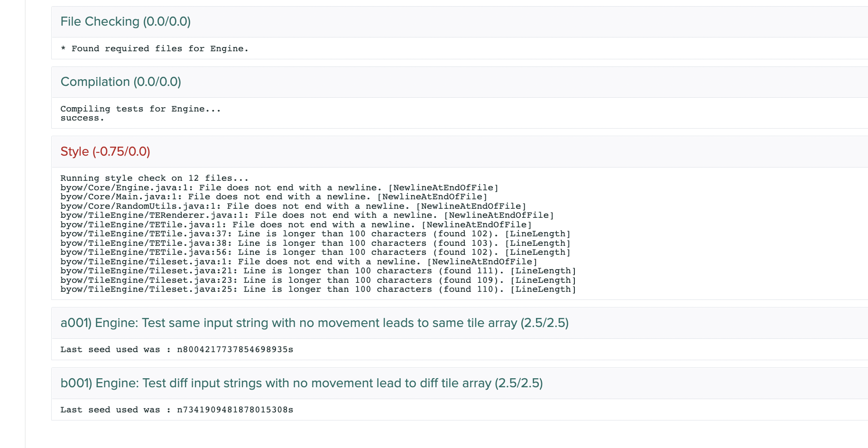Click the seed text n7341909481878015308s
This screenshot has height=448, width=868.
pyautogui.click(x=235, y=410)
